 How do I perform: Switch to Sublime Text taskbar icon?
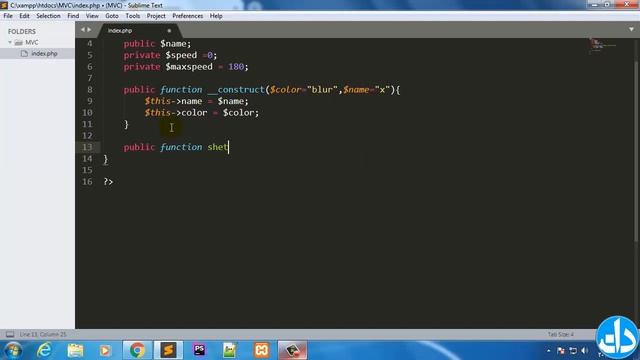168,350
